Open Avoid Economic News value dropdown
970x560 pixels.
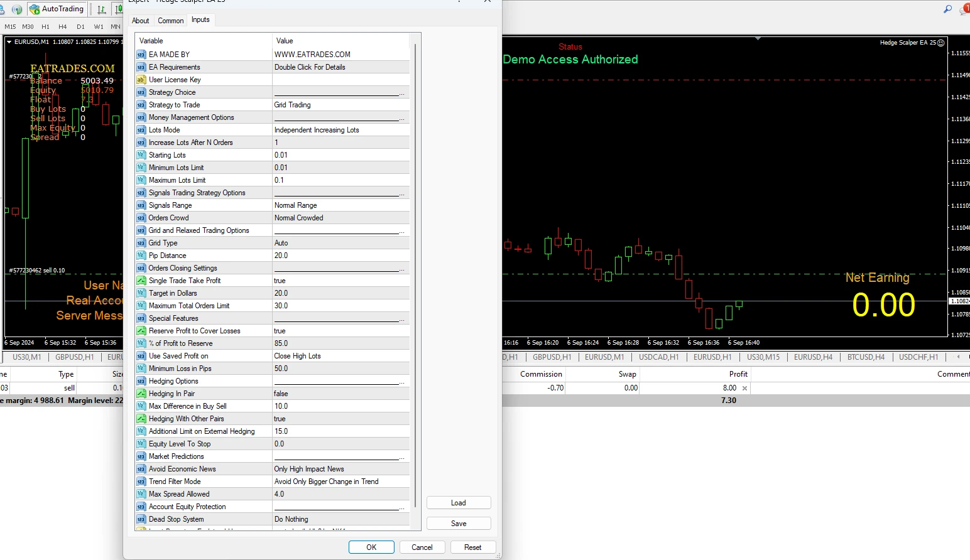tap(341, 469)
